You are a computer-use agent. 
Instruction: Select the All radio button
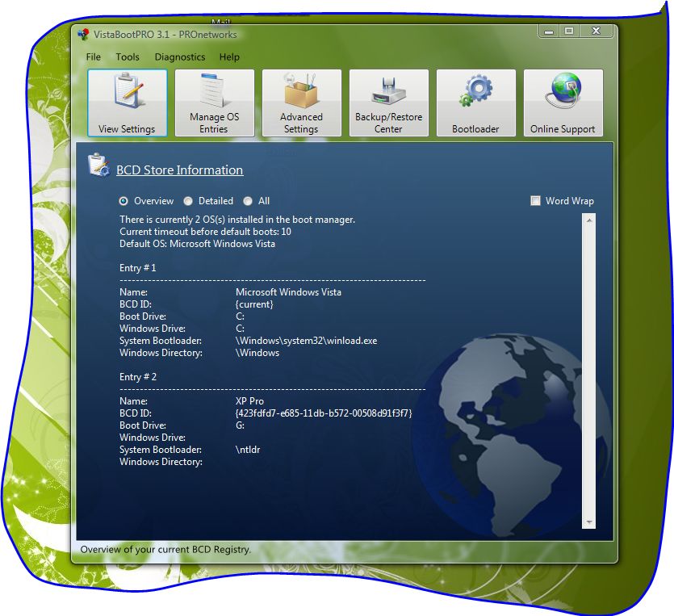248,201
